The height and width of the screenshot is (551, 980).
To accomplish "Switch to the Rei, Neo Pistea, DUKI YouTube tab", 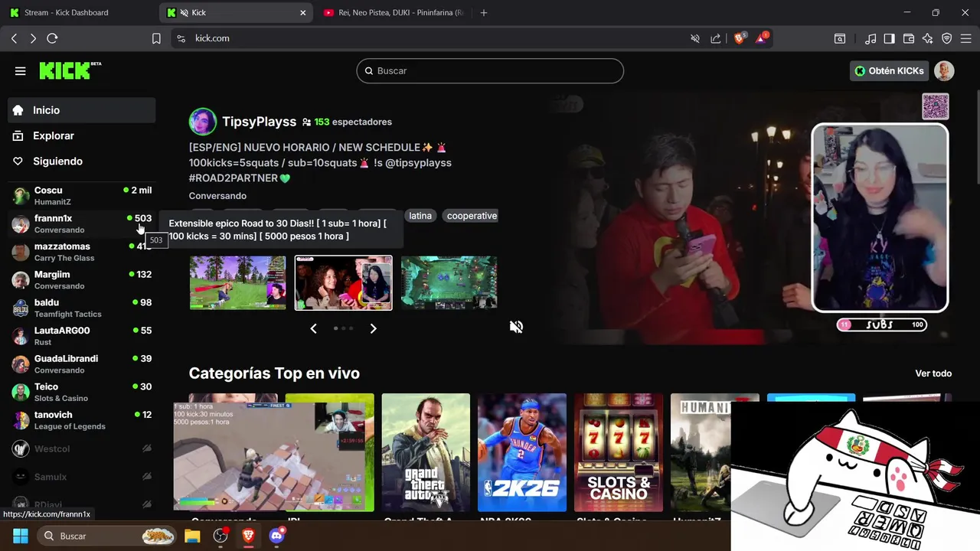I will coord(394,12).
